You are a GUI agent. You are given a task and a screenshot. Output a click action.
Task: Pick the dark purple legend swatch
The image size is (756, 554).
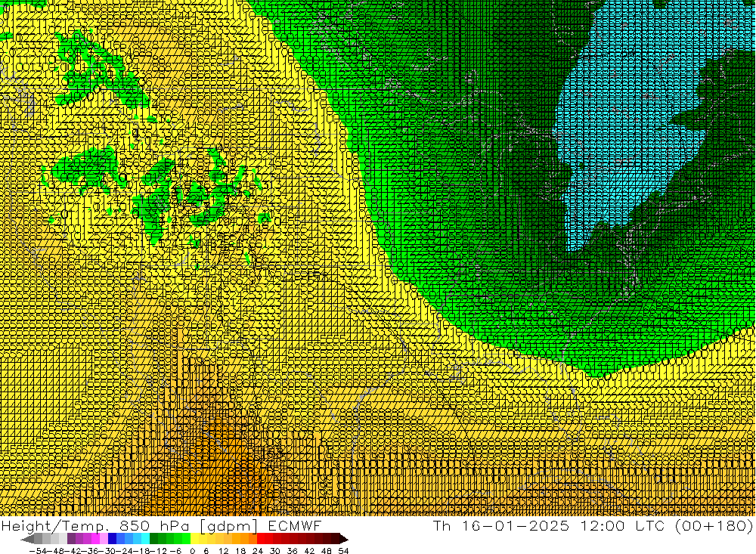click(x=71, y=539)
